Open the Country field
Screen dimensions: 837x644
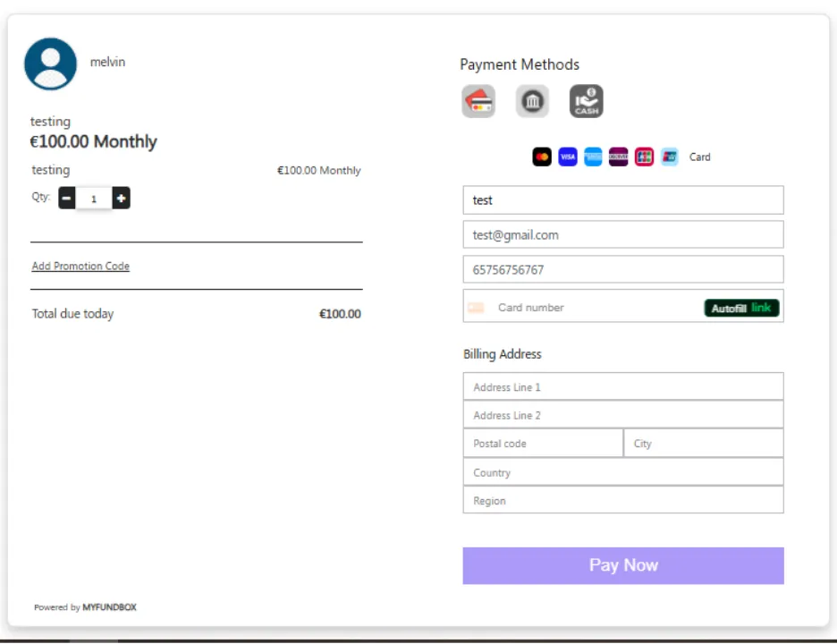coord(623,472)
